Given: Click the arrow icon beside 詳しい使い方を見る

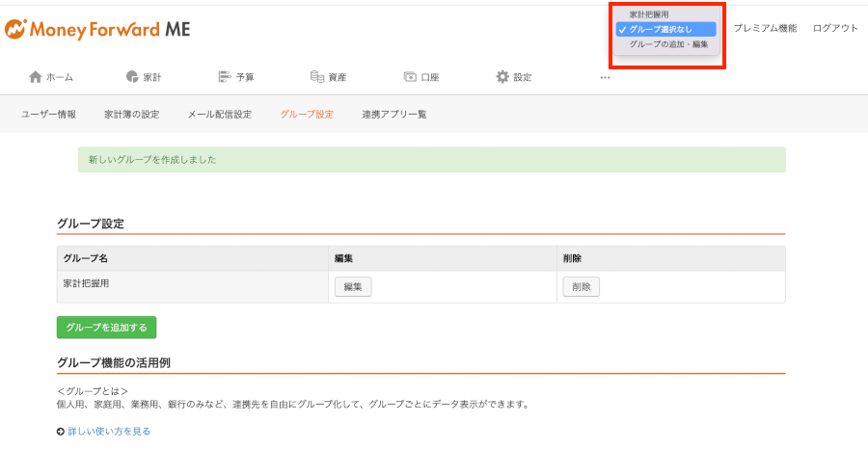Looking at the screenshot, I should [61, 432].
